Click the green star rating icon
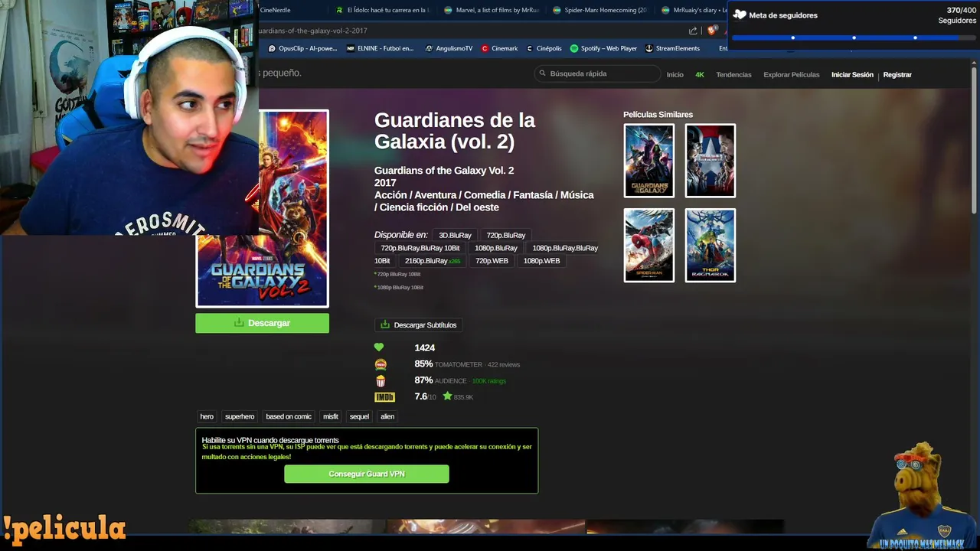This screenshot has height=551, width=980. point(447,396)
